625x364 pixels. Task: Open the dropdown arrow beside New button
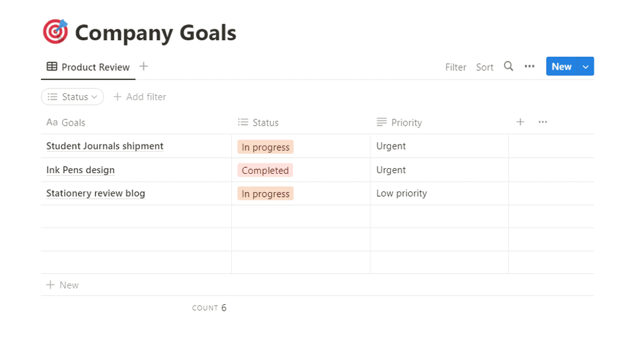click(586, 66)
